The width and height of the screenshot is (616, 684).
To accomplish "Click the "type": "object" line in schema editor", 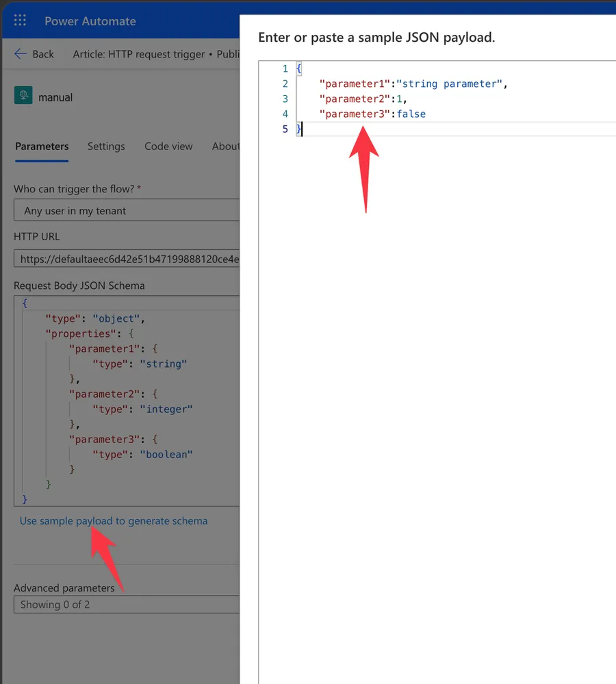I will pos(95,318).
